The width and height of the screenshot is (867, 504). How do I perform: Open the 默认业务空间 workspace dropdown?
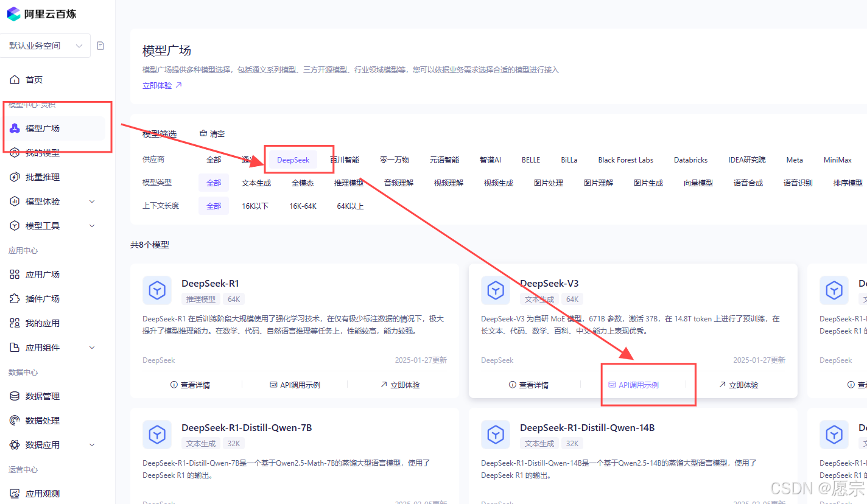(45, 46)
